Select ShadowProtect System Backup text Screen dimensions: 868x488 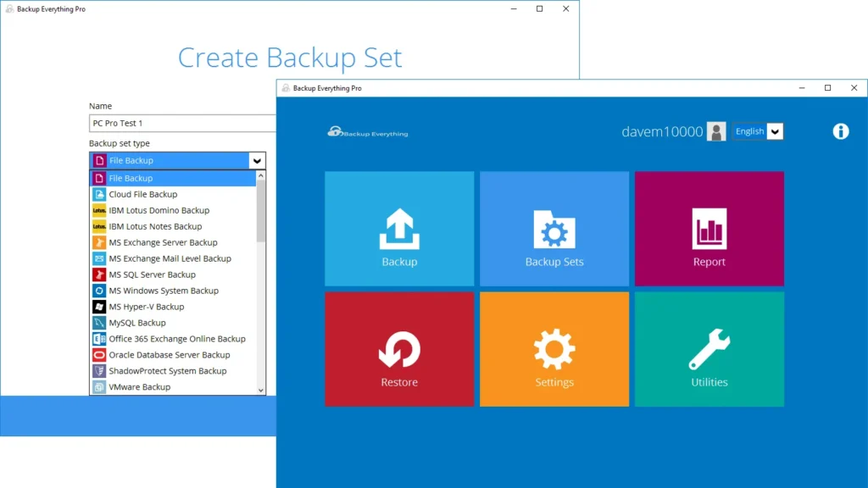pos(168,371)
